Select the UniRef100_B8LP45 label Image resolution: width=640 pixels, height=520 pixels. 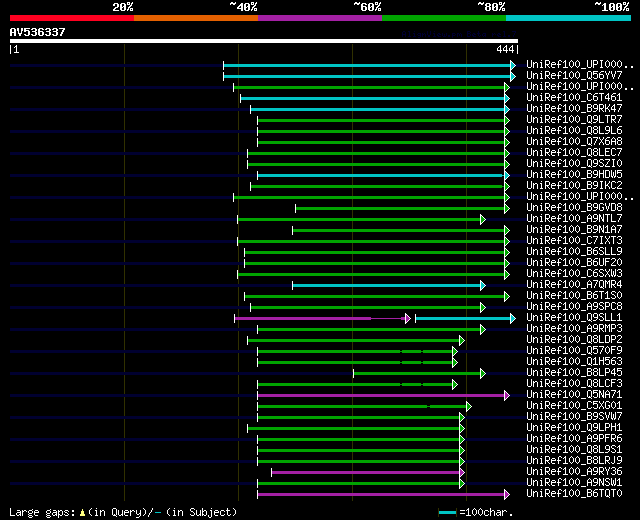pos(574,373)
